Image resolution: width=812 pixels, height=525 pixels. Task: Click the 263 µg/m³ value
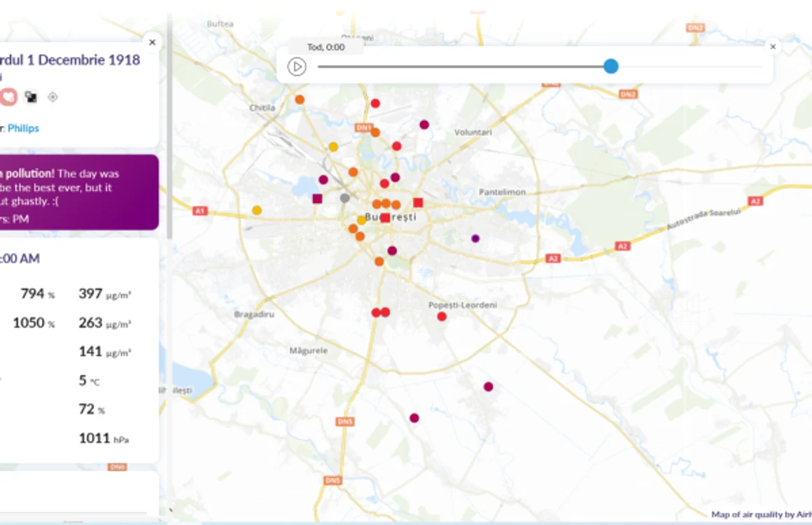pyautogui.click(x=104, y=323)
